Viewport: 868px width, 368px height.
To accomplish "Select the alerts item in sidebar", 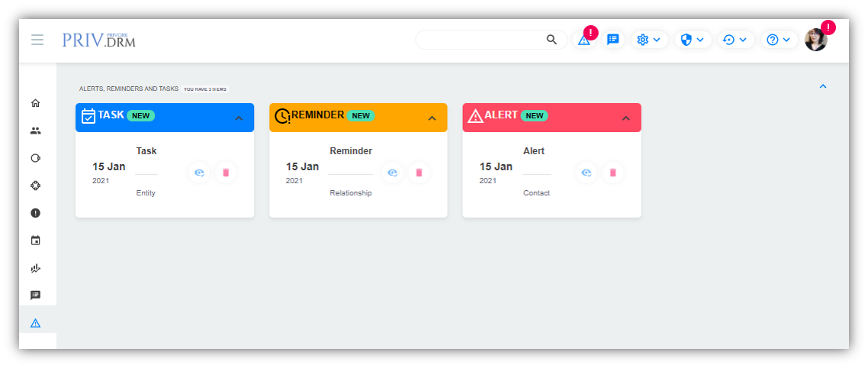I will [x=35, y=323].
